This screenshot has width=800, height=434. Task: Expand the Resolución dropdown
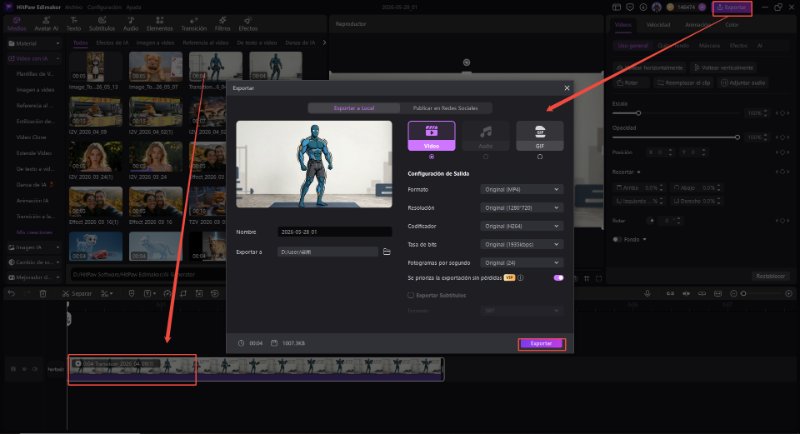pyautogui.click(x=521, y=208)
